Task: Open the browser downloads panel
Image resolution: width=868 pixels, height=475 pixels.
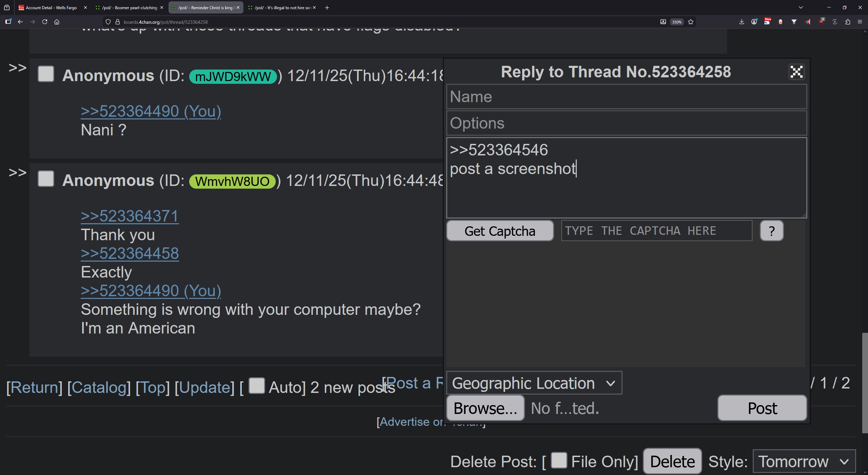Action: click(742, 22)
